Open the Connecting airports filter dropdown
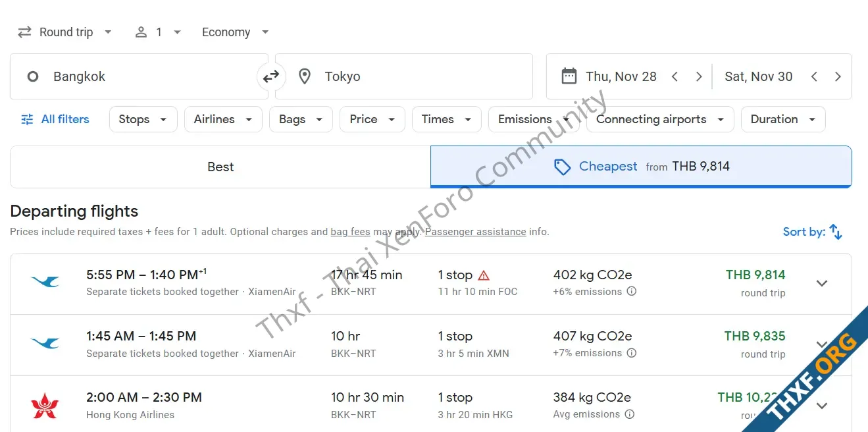Viewport: 868px width, 432px height. click(x=660, y=119)
